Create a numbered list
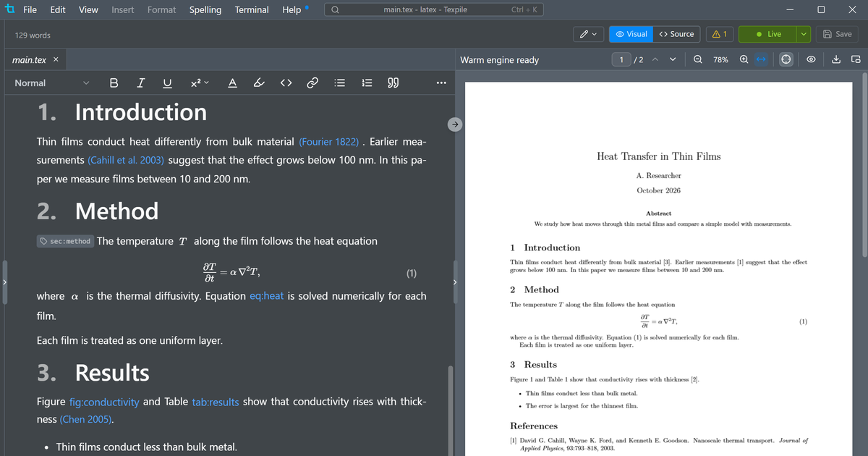 click(367, 83)
